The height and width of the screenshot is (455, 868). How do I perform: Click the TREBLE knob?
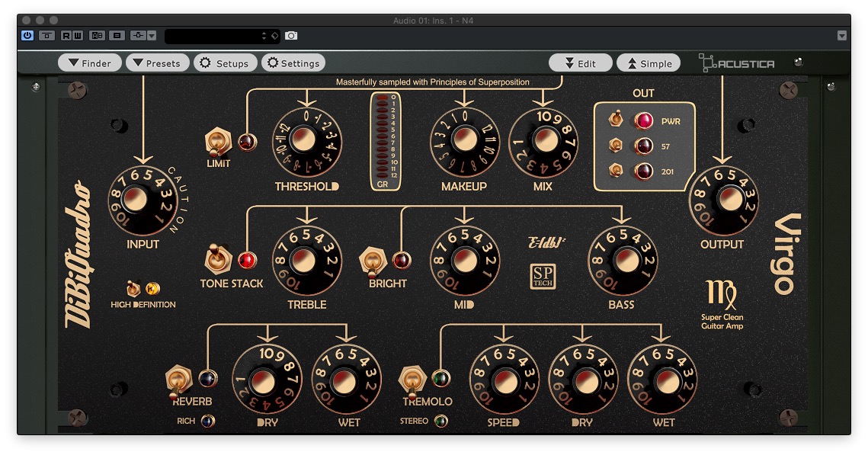306,261
